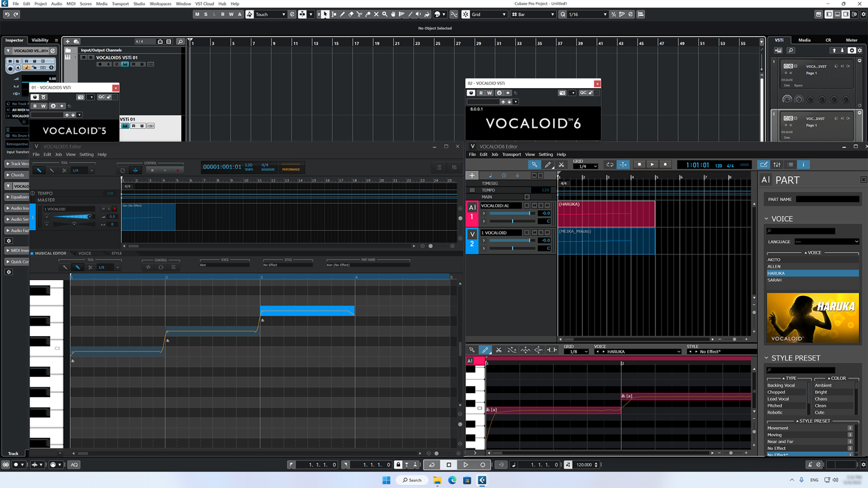Viewport: 868px width, 488px height.
Task: Open the Transport menu in VOCALOID6 Editor
Action: click(x=511, y=154)
